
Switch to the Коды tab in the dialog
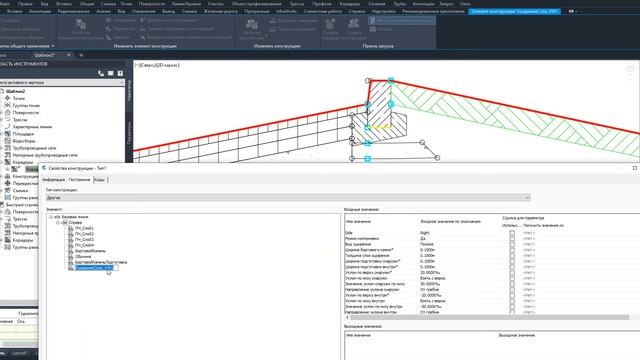pos(99,180)
